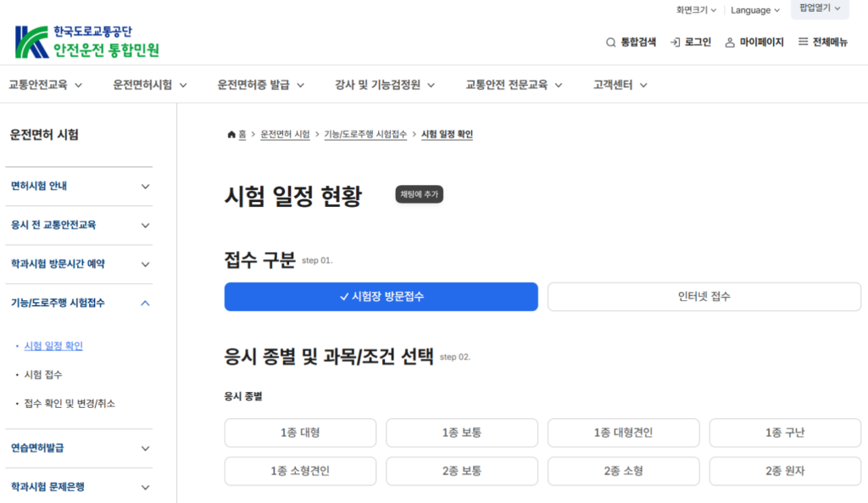868x503 pixels.
Task: Click the home icon in breadcrumb
Action: tap(231, 134)
